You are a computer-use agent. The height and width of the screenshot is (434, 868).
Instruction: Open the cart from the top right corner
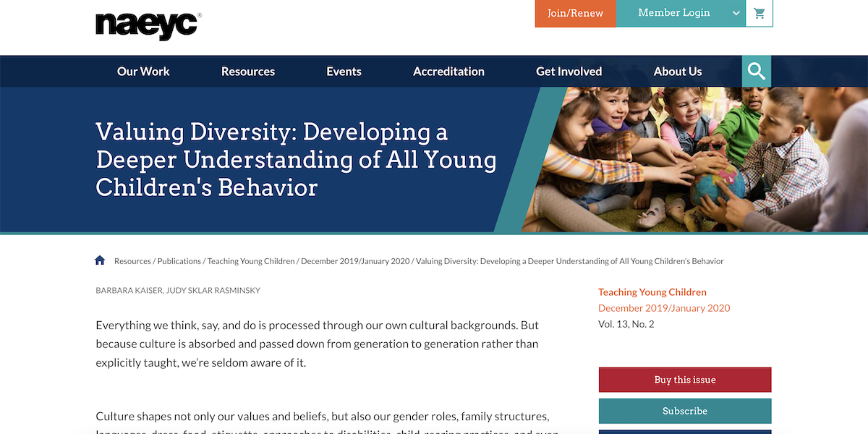759,13
